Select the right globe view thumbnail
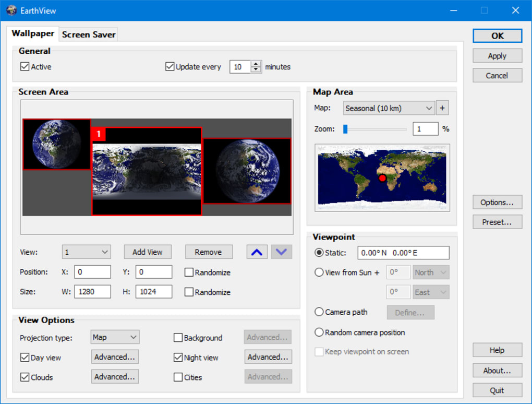This screenshot has width=532, height=404. point(247,171)
